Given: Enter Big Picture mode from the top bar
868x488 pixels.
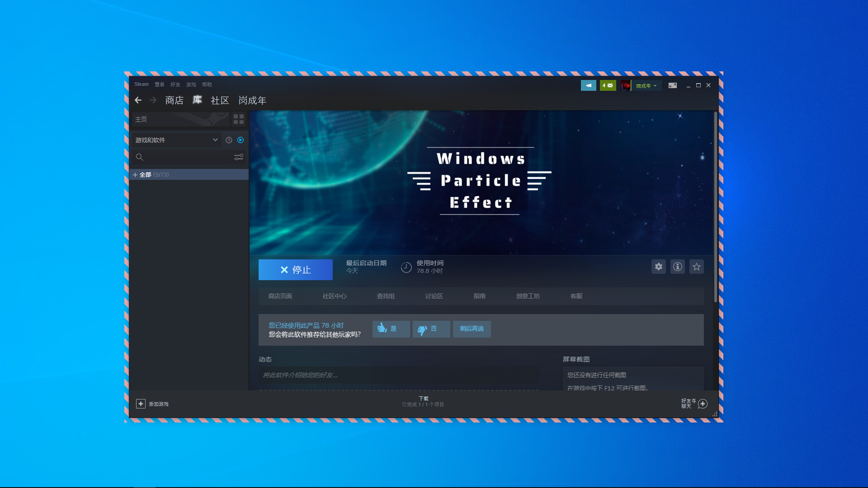Looking at the screenshot, I should (x=673, y=85).
